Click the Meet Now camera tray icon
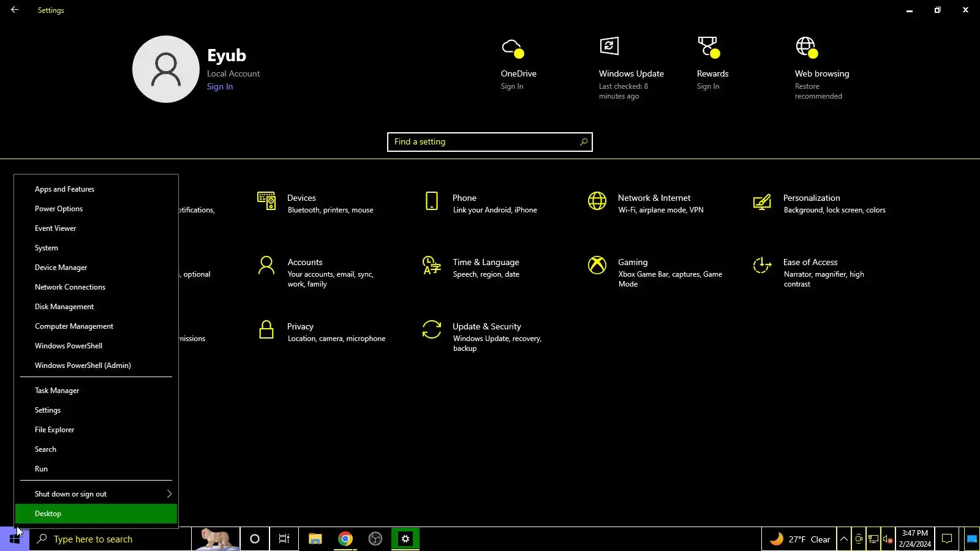 [859, 539]
